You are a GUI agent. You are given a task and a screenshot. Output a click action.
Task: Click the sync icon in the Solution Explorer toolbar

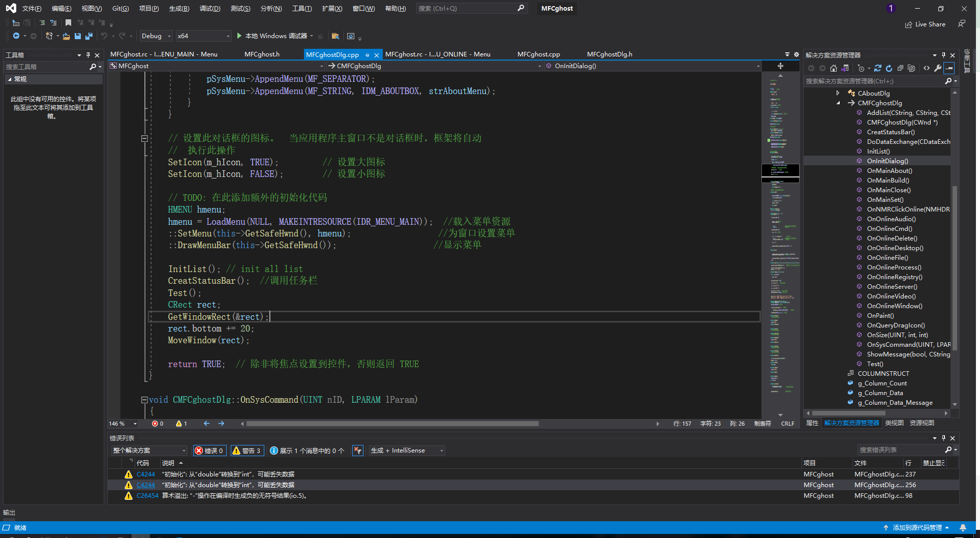pos(878,68)
